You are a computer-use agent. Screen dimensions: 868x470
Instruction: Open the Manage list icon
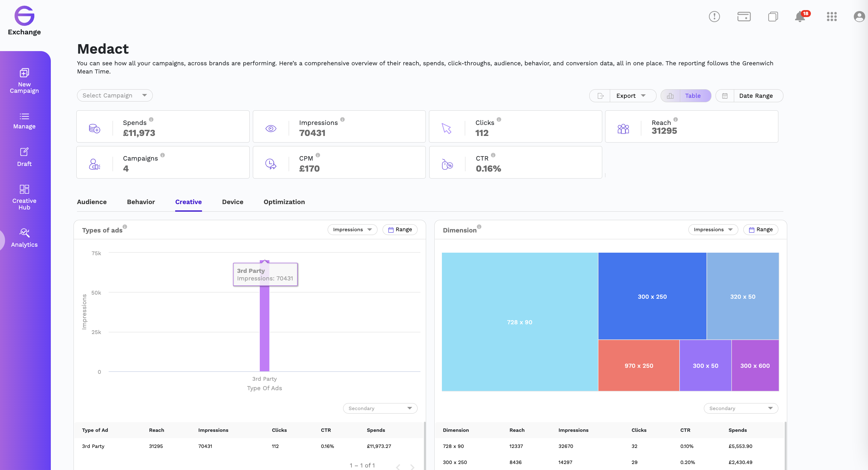pos(24,116)
